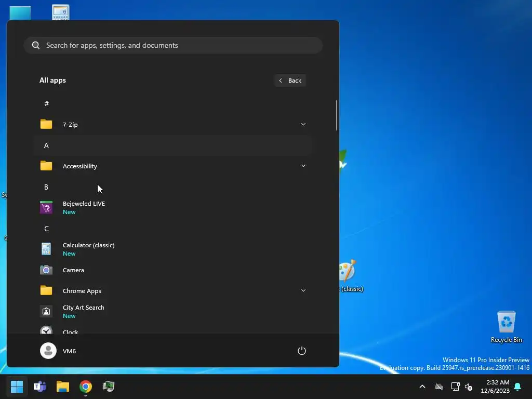Open File Explorer from taskbar
Screen dimensions: 532x399
63,387
